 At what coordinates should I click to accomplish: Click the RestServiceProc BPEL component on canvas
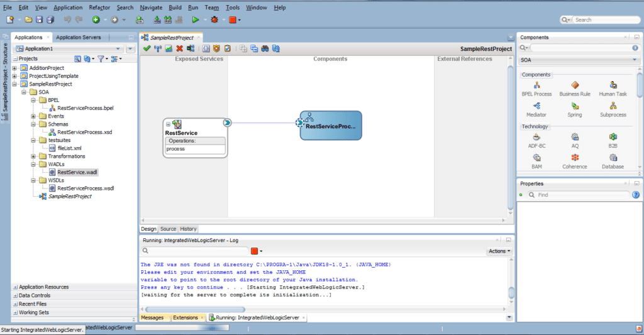pyautogui.click(x=331, y=126)
